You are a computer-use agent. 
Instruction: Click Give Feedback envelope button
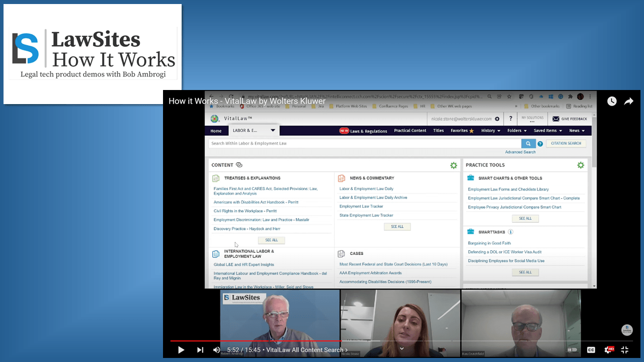pyautogui.click(x=570, y=119)
